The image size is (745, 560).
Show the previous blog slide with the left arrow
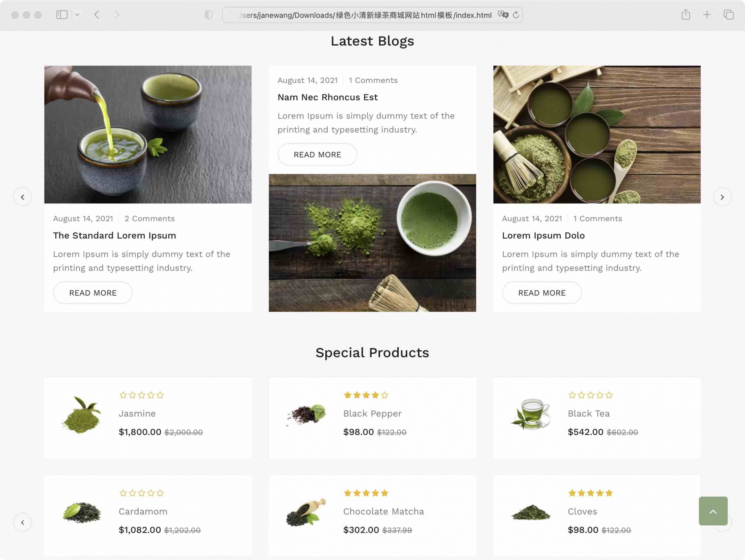coord(23,197)
